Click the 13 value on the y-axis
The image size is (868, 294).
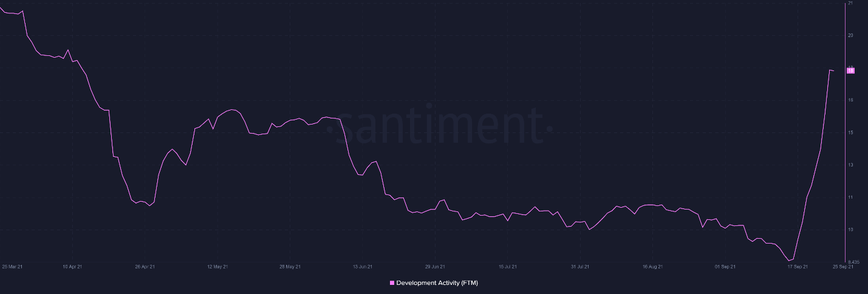pyautogui.click(x=850, y=165)
